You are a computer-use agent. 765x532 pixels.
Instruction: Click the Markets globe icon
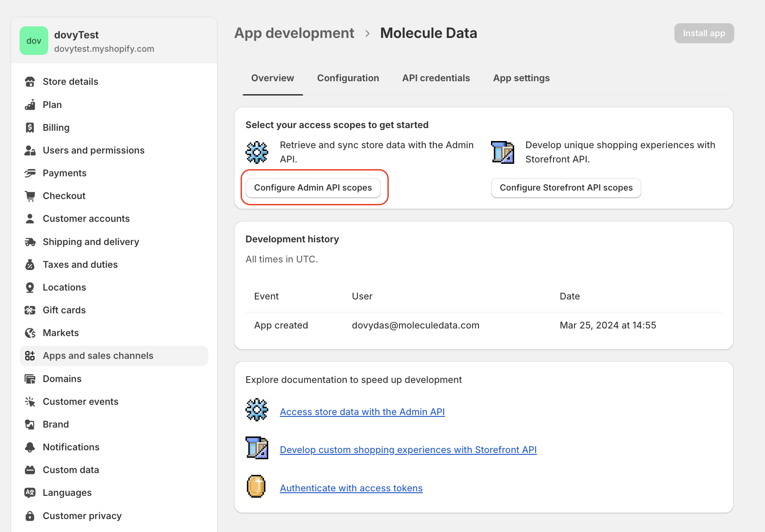30,333
